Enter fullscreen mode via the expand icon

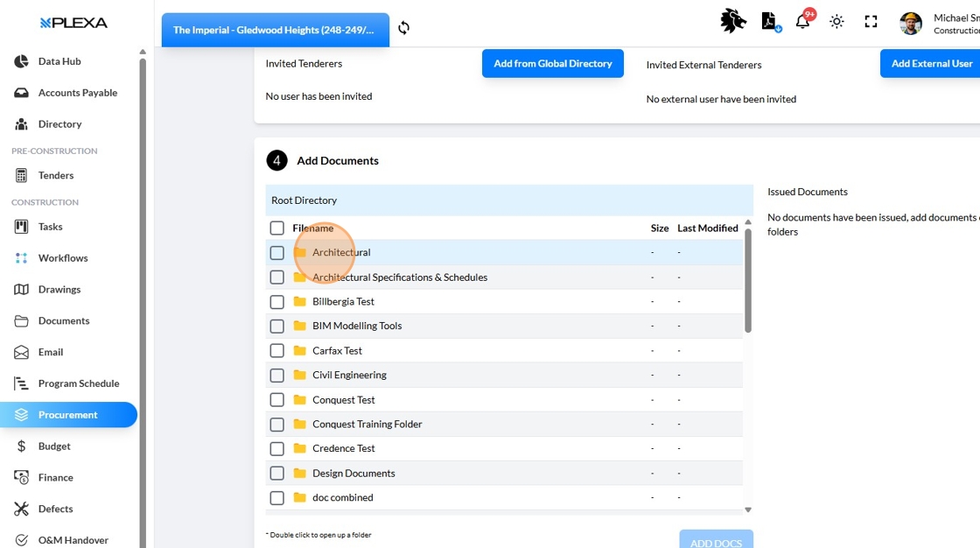click(871, 22)
